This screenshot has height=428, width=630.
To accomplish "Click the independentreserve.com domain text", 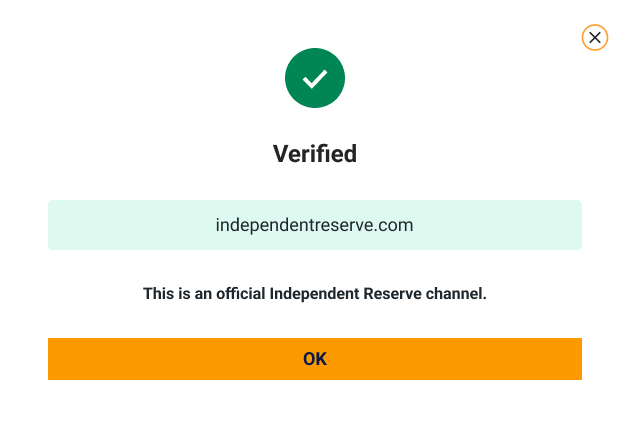I will coord(315,225).
